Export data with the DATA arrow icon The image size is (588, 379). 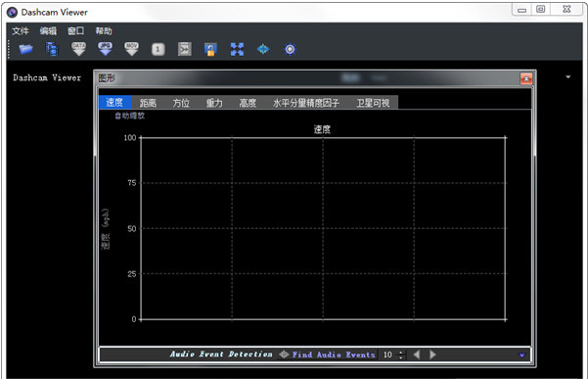click(78, 49)
